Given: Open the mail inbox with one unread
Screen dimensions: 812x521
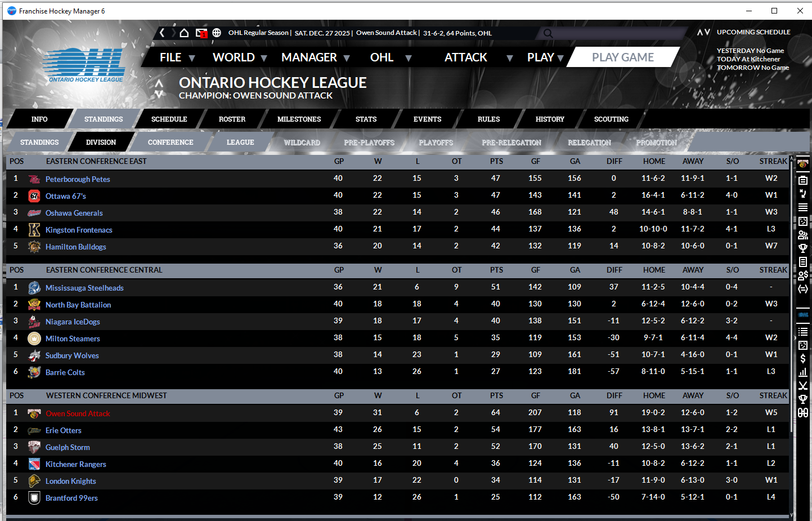Looking at the screenshot, I should click(x=201, y=33).
